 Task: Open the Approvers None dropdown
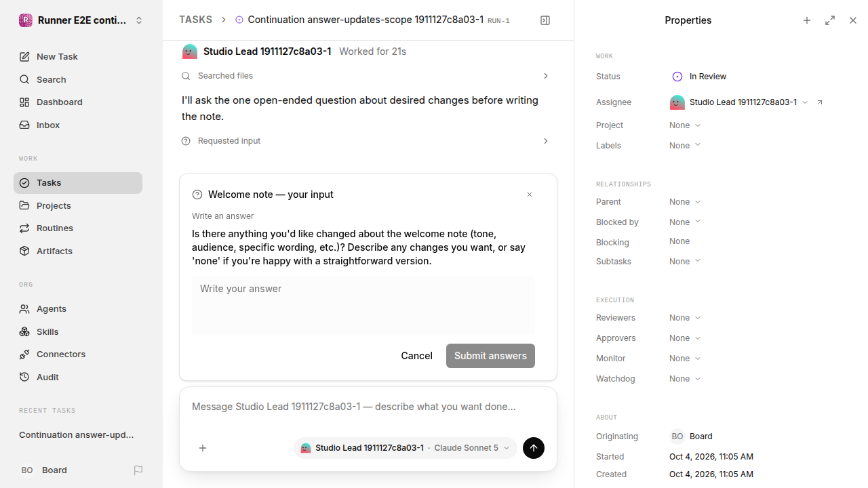685,338
